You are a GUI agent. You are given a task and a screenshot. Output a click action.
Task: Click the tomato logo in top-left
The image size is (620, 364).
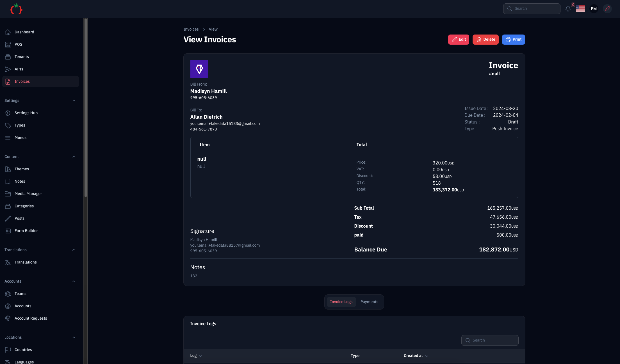point(16,9)
